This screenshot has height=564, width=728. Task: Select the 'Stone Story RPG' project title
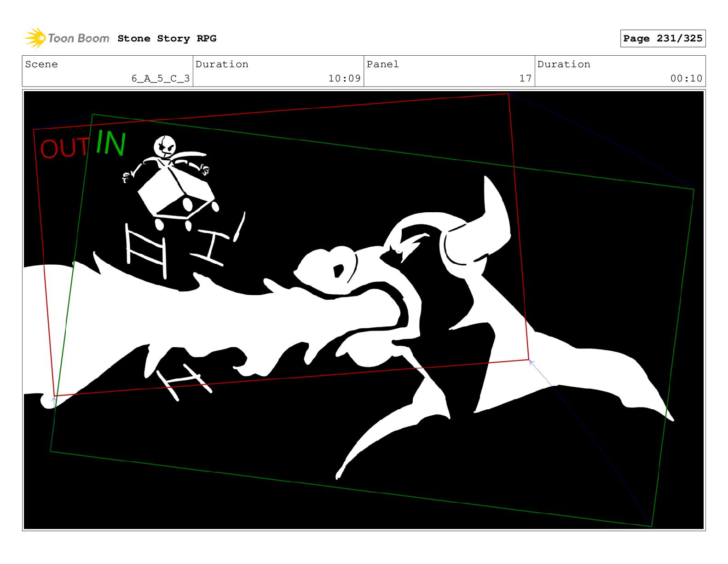(x=167, y=39)
